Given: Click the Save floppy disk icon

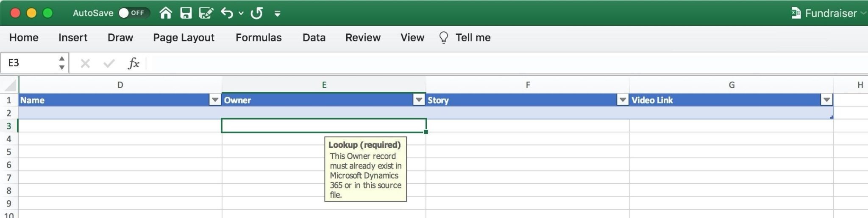Looking at the screenshot, I should (186, 13).
